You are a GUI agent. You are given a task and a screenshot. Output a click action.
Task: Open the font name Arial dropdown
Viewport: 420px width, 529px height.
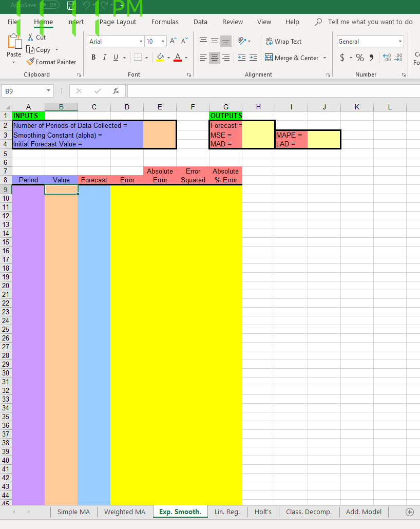(141, 42)
